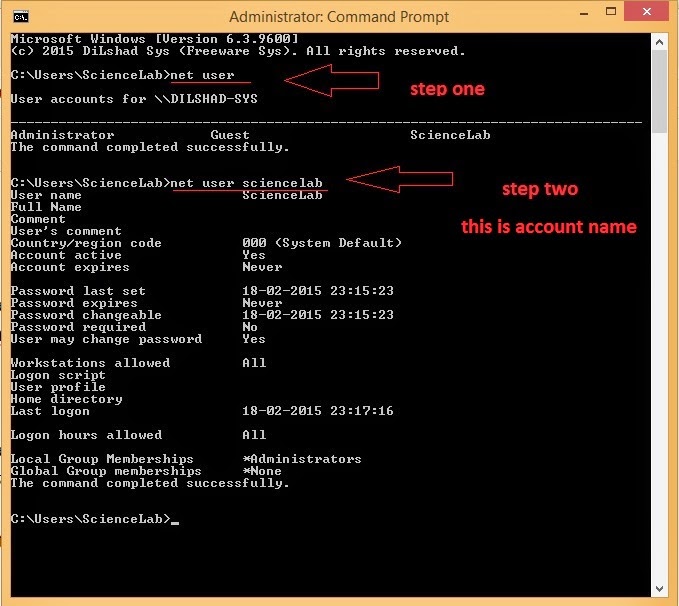Viewport: 679px width, 606px height.
Task: Click the 'Logon hours allowed' label
Action: tap(86, 435)
